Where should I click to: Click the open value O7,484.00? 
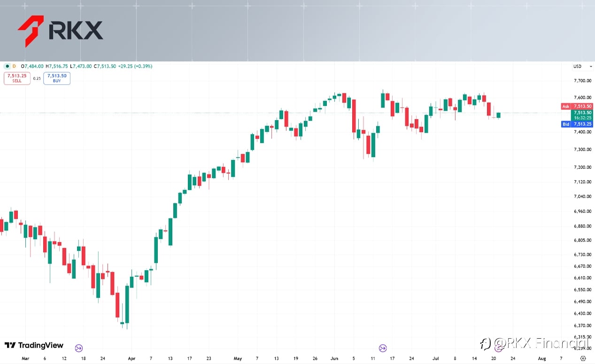tap(32, 66)
